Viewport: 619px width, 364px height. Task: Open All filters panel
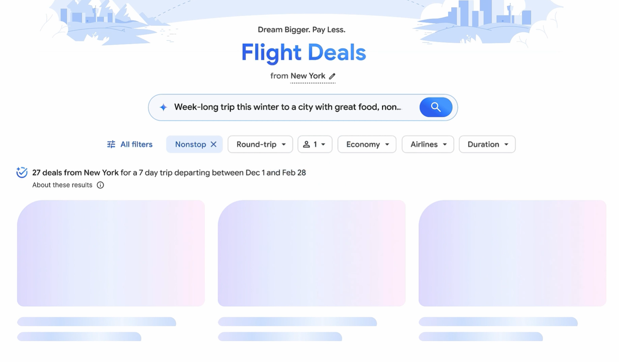pos(130,144)
